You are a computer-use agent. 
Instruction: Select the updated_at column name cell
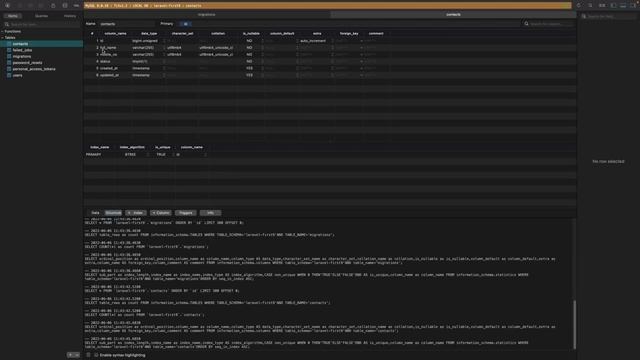pos(109,76)
